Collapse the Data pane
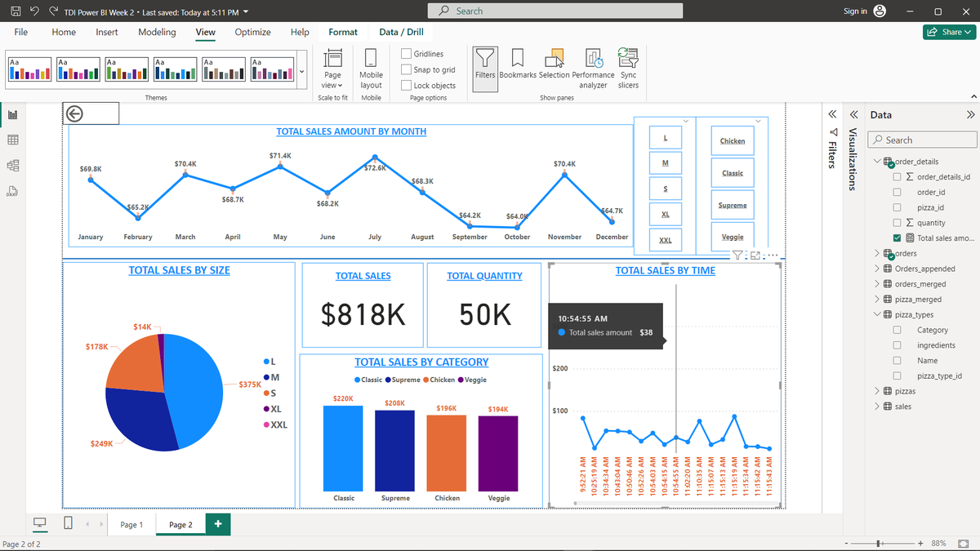This screenshot has height=551, width=980. pos(970,115)
